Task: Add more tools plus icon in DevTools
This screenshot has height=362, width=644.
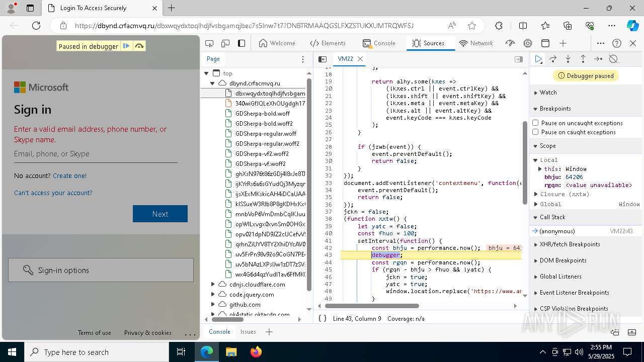Action: [563, 43]
